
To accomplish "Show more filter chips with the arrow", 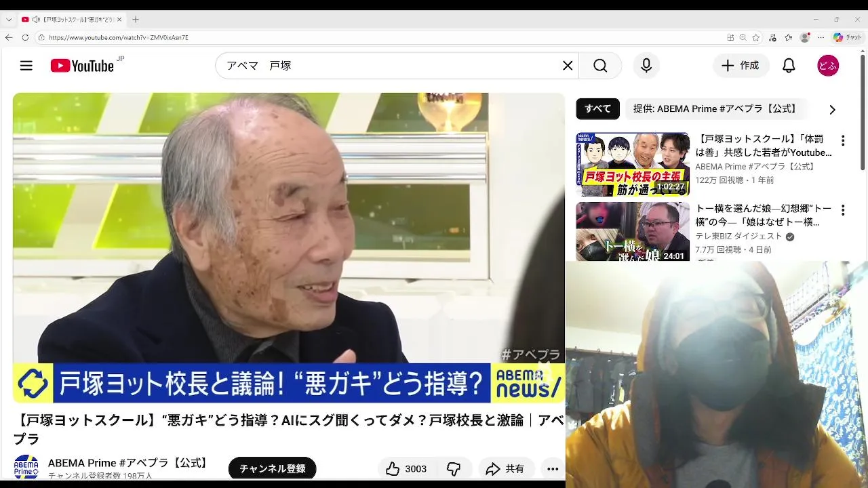I will [832, 109].
